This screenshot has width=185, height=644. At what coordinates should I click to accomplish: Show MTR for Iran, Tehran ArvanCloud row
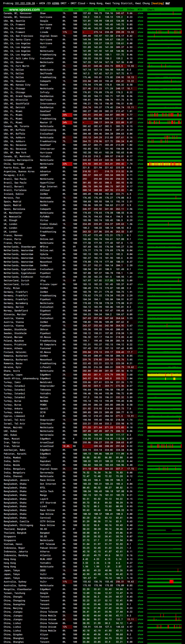141,446
